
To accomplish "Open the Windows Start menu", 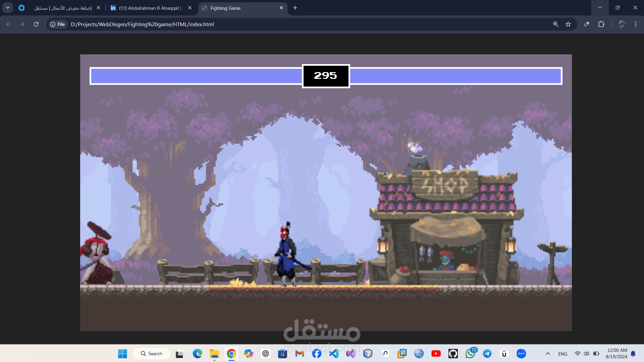I will (x=122, y=354).
